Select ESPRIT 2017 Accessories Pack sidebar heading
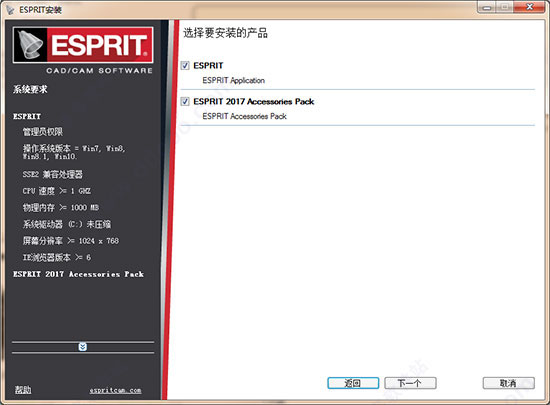The image size is (550, 405). (78, 274)
